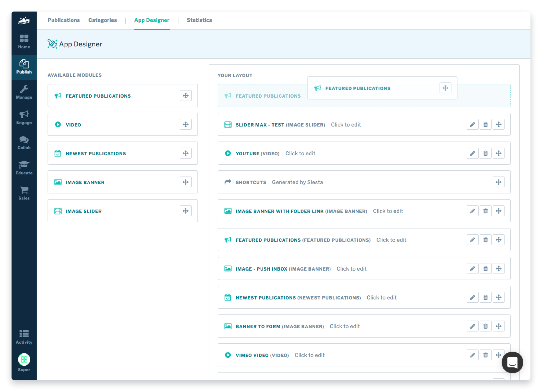The height and width of the screenshot is (392, 542).
Task: Click move handle of Image Banner With Folder Link
Action: pos(498,211)
